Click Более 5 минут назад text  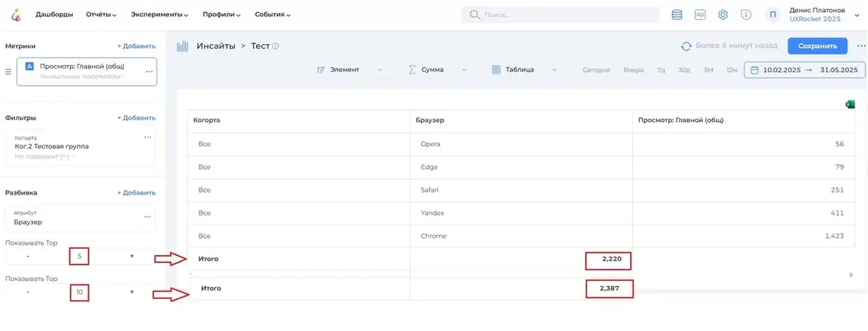point(737,46)
